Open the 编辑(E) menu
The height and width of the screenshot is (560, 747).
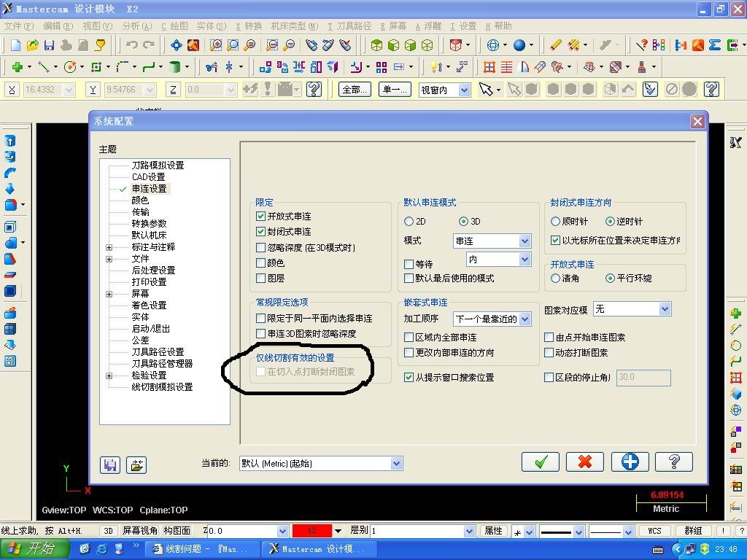(58, 26)
